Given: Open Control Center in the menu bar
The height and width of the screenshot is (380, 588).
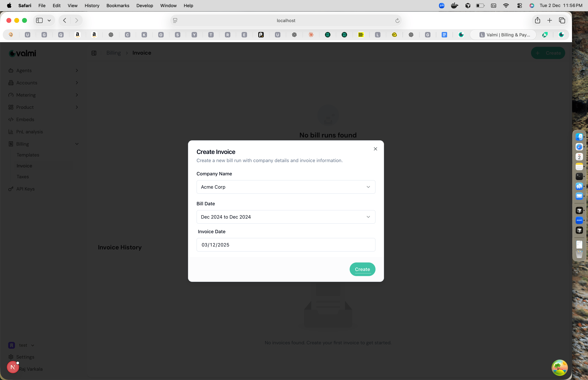Looking at the screenshot, I should [519, 5].
